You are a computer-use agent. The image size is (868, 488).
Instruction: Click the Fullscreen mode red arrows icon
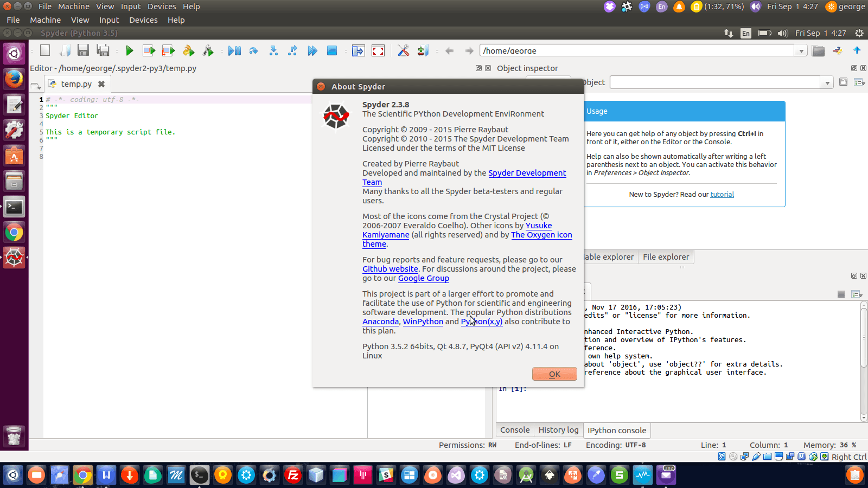(x=378, y=51)
